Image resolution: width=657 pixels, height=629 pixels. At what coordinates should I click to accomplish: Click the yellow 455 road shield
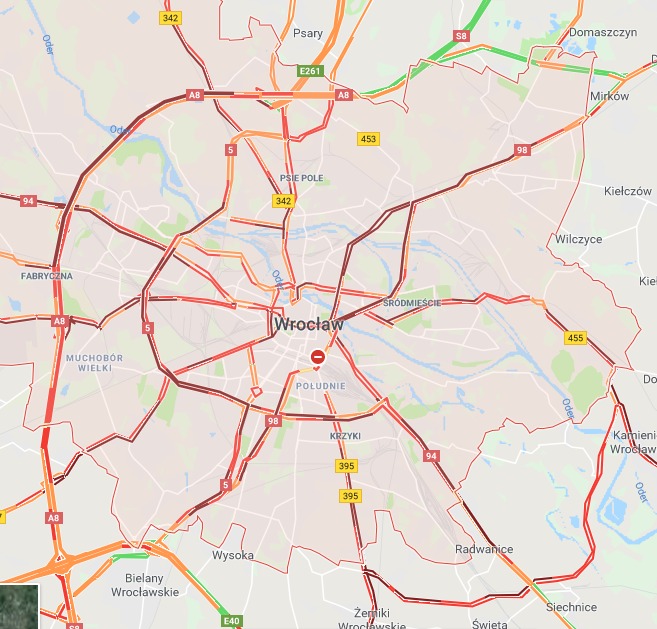575,338
